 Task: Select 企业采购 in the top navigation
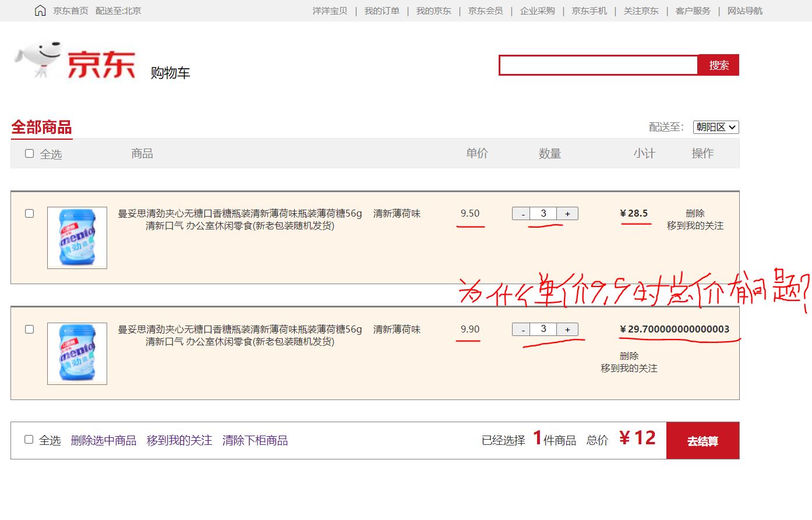point(537,10)
